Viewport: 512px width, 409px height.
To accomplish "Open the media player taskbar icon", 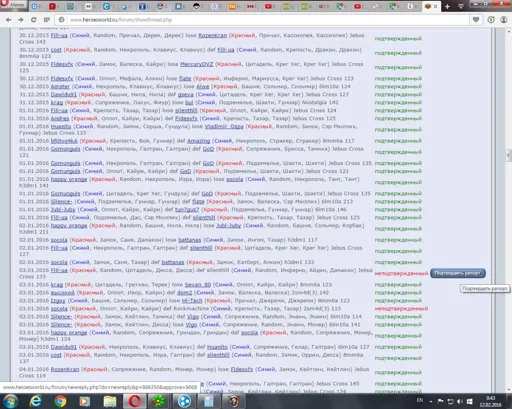I will (x=85, y=401).
